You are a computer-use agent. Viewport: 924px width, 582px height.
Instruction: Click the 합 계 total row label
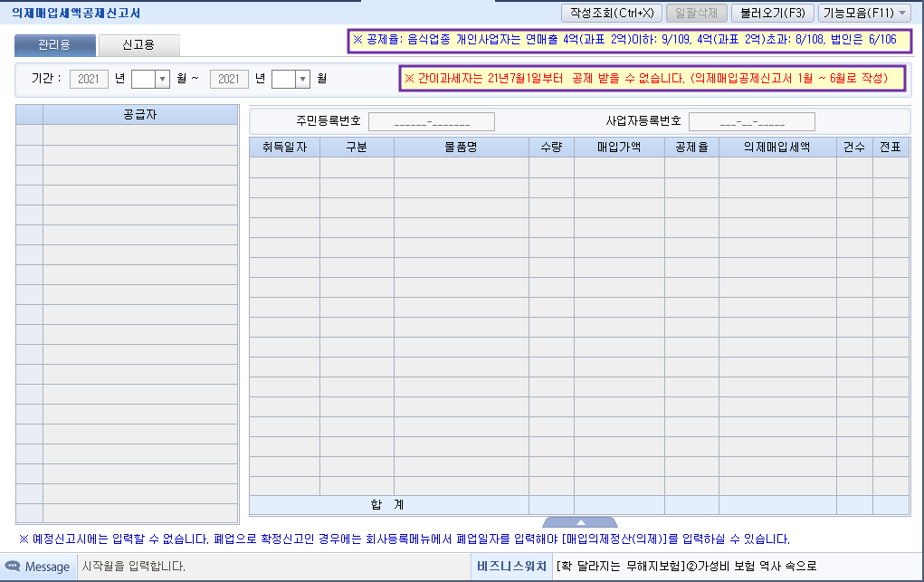point(388,505)
